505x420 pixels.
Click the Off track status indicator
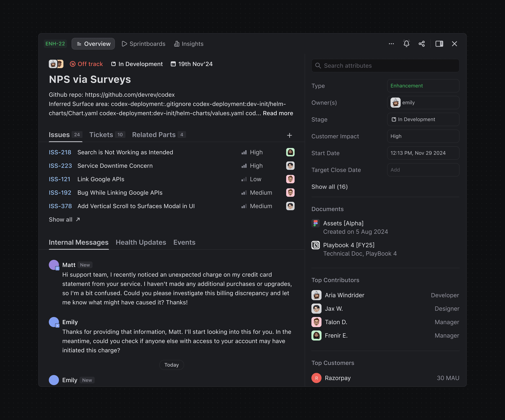click(x=86, y=64)
